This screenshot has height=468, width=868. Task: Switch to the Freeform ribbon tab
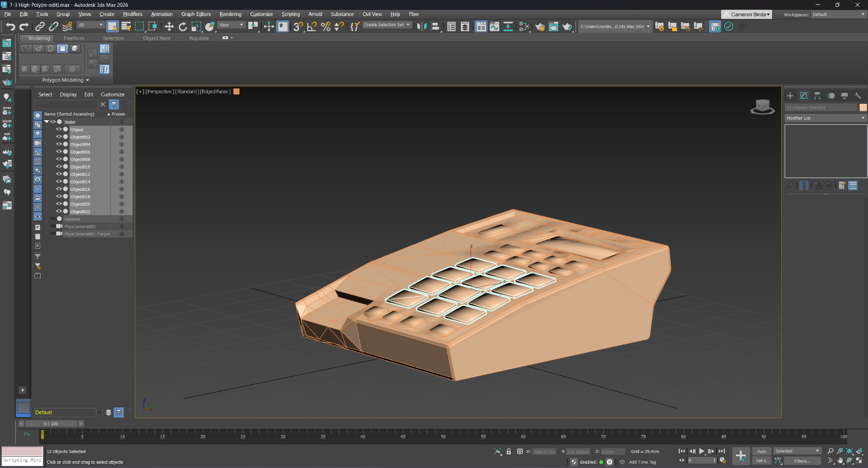tap(74, 38)
